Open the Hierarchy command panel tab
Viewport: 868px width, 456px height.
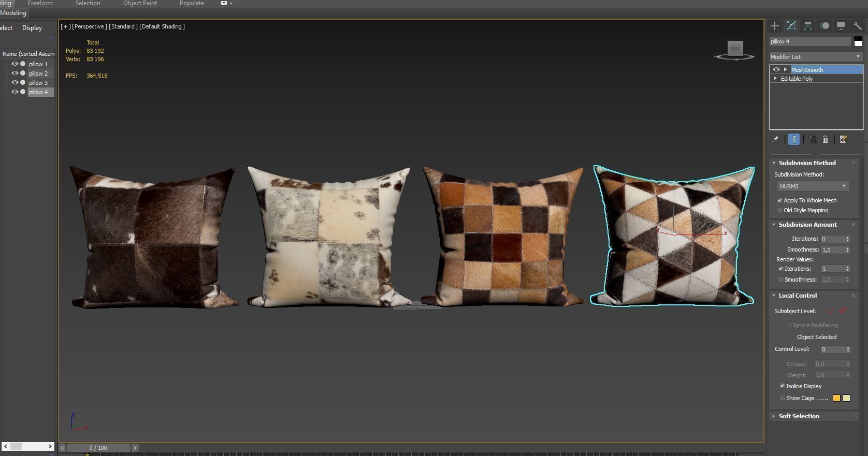pyautogui.click(x=808, y=26)
